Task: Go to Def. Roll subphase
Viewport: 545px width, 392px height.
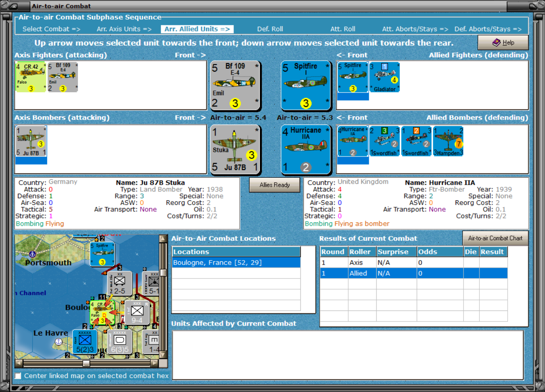Action: click(270, 29)
